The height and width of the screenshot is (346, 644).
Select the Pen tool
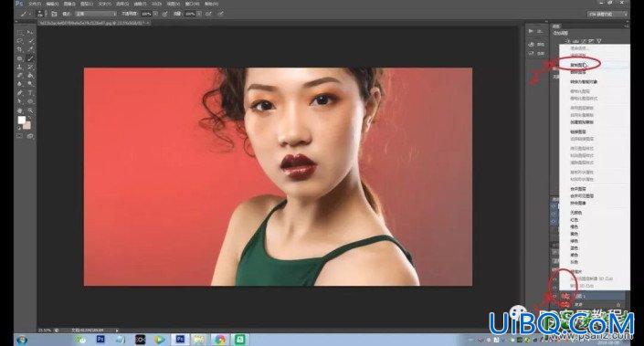(x=20, y=93)
